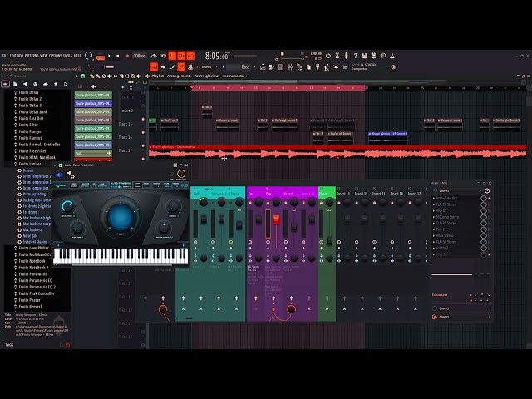Click the question mark help icon
Image resolution: width=532 pixels, height=399 pixels.
(356, 56)
